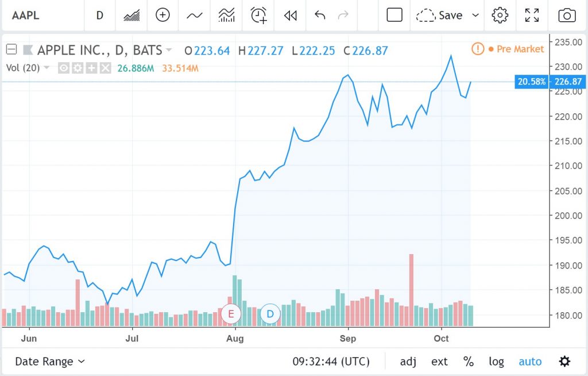This screenshot has width=588, height=376.
Task: Open the chart properties gear icon
Action: pyautogui.click(x=500, y=16)
